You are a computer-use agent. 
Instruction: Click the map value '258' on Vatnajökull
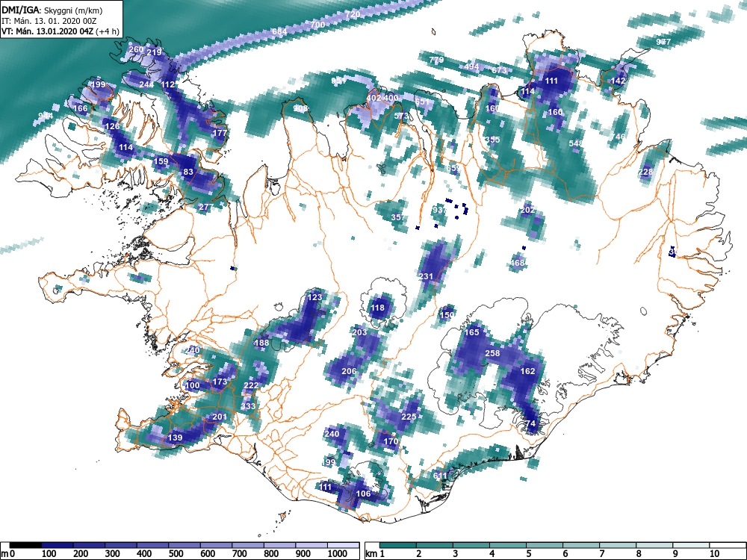(x=492, y=353)
